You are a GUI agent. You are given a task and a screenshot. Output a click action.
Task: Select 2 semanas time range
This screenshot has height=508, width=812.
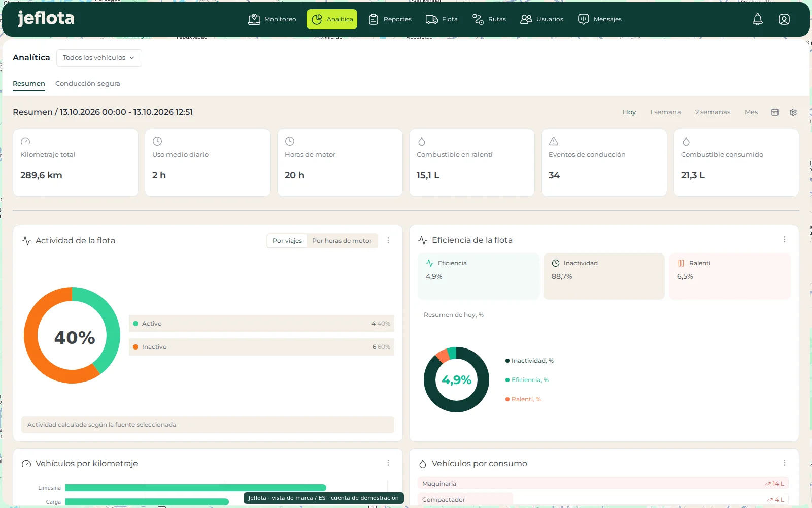713,112
